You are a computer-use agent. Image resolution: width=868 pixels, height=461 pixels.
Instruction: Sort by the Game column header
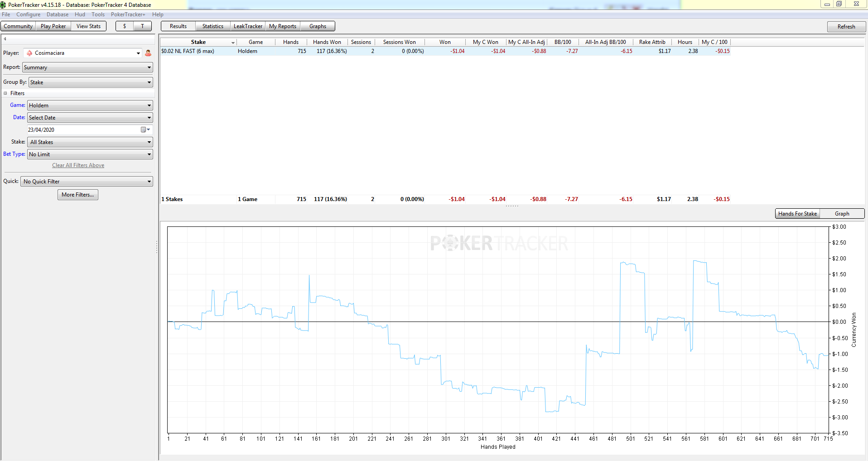pyautogui.click(x=256, y=42)
